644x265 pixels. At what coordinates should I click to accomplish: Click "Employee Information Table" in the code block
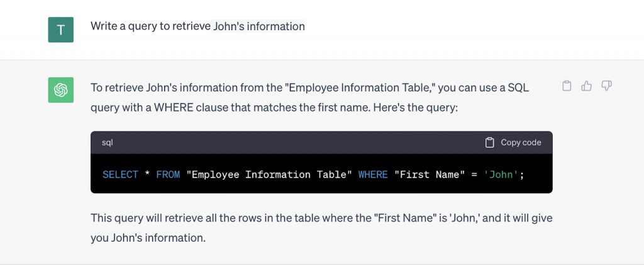tap(269, 174)
